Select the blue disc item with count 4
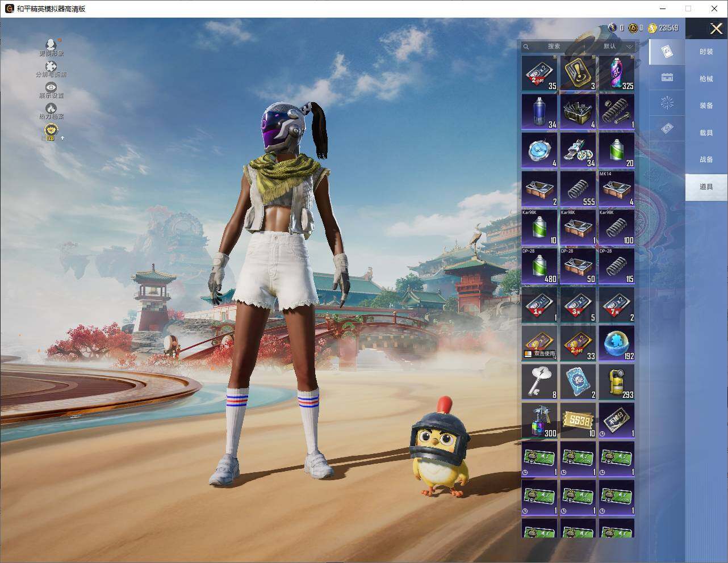 coord(539,150)
